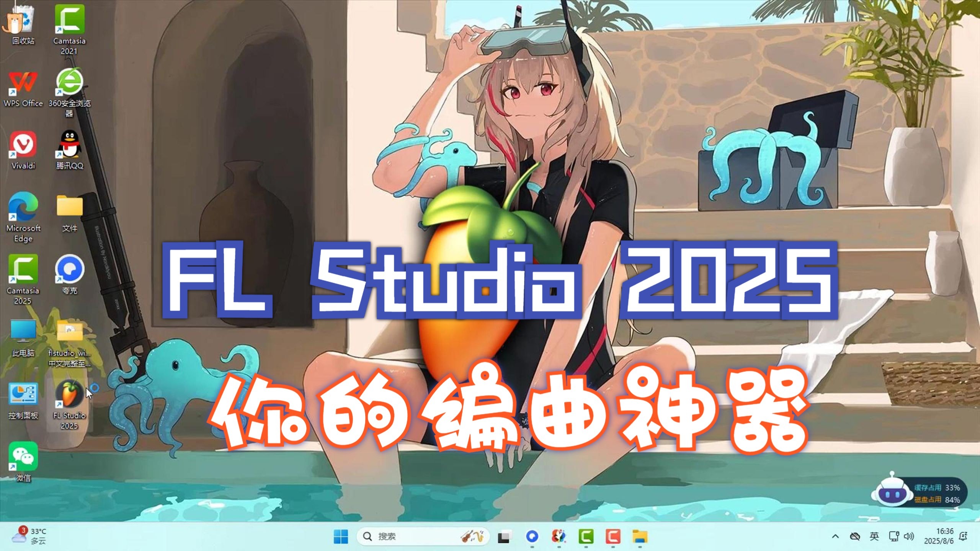Screen dimensions: 980x551
Task: Open the 33°C 多云 weather widget
Action: coord(29,536)
